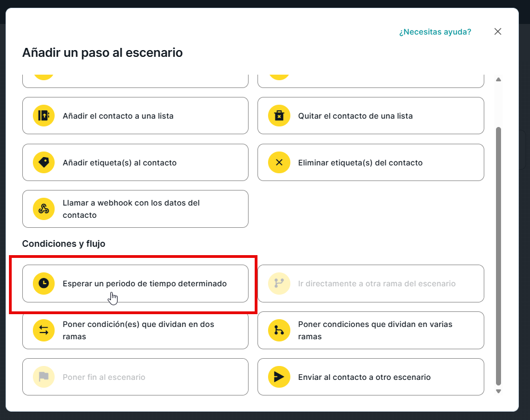Screen dimensions: 530x420
Task: Click the remove-from-list trash icon
Action: [279, 116]
